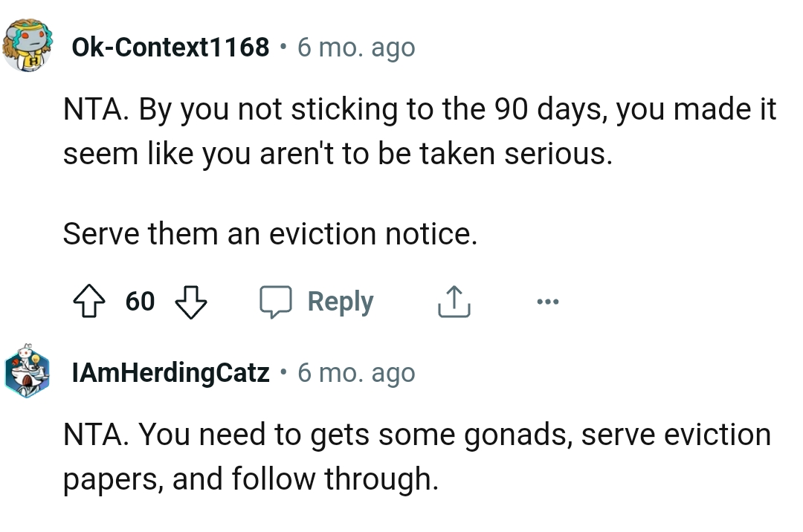The image size is (803, 532).
Task: Click the "papers, and follow through." line
Action: pyautogui.click(x=250, y=479)
